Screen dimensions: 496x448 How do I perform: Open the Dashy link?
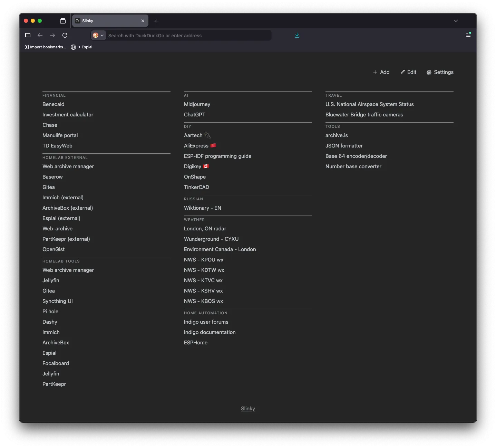50,322
